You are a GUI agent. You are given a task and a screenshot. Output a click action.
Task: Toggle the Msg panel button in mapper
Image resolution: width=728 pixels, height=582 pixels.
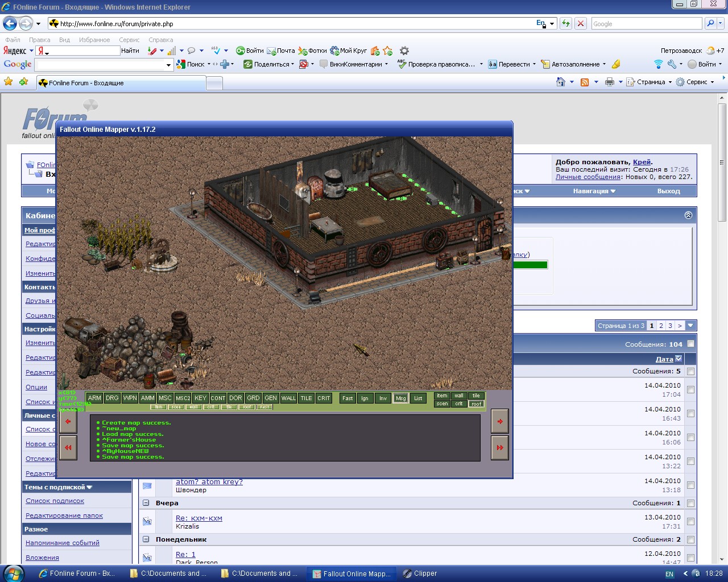(400, 398)
